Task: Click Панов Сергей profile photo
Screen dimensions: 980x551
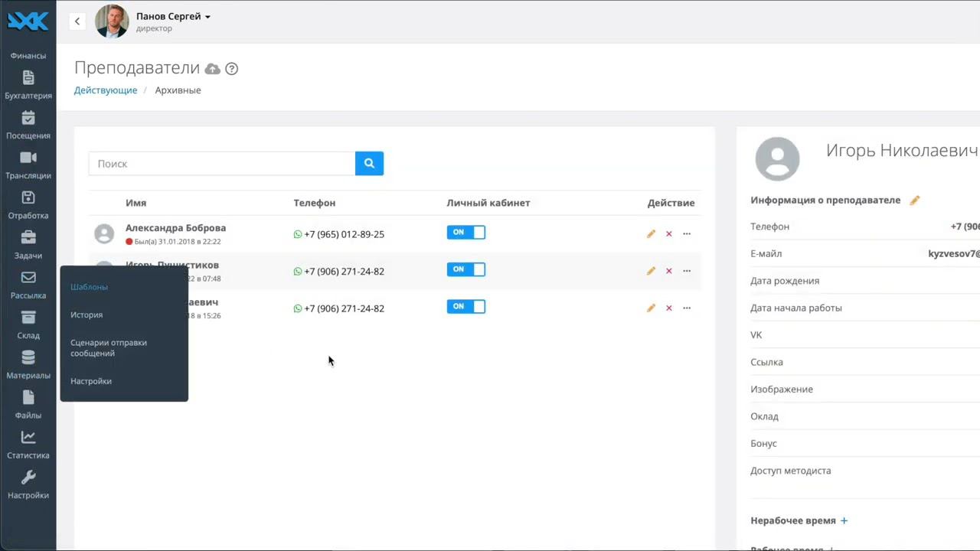Action: [x=112, y=21]
